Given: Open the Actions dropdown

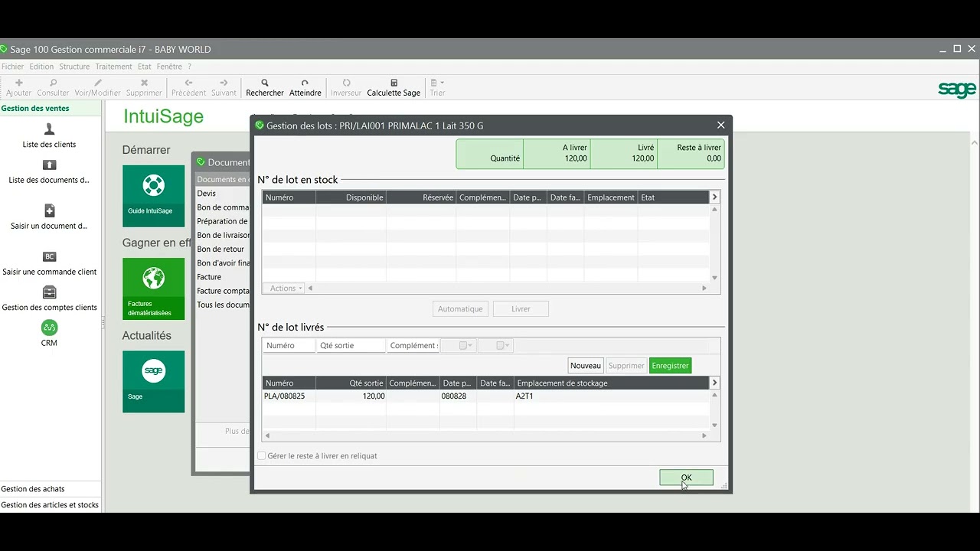Looking at the screenshot, I should [x=286, y=289].
